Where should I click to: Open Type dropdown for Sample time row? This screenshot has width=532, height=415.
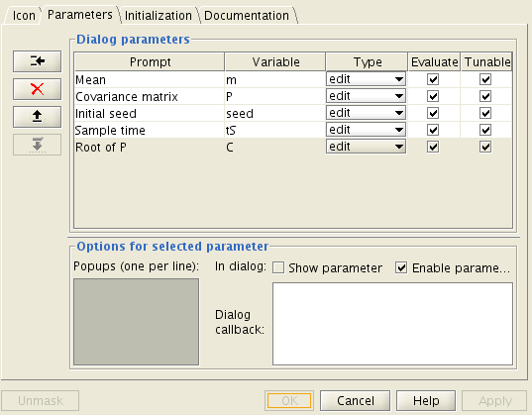pyautogui.click(x=366, y=130)
